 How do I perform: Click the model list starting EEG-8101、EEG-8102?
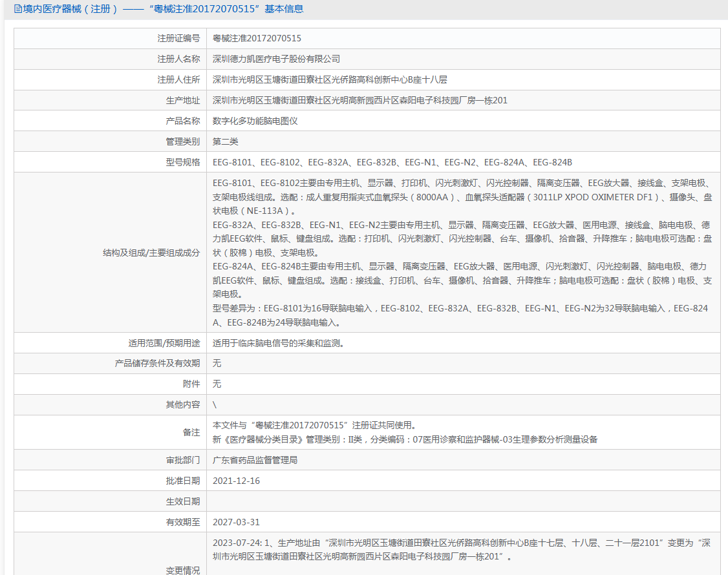pyautogui.click(x=392, y=162)
